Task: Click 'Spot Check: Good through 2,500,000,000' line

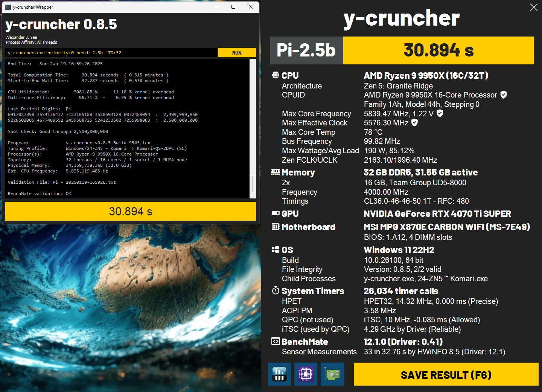Action: (x=58, y=131)
